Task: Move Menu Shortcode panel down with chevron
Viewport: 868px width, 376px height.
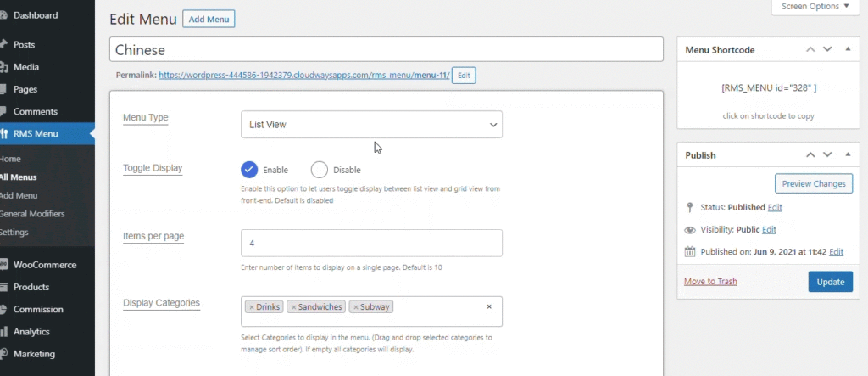Action: coord(827,49)
